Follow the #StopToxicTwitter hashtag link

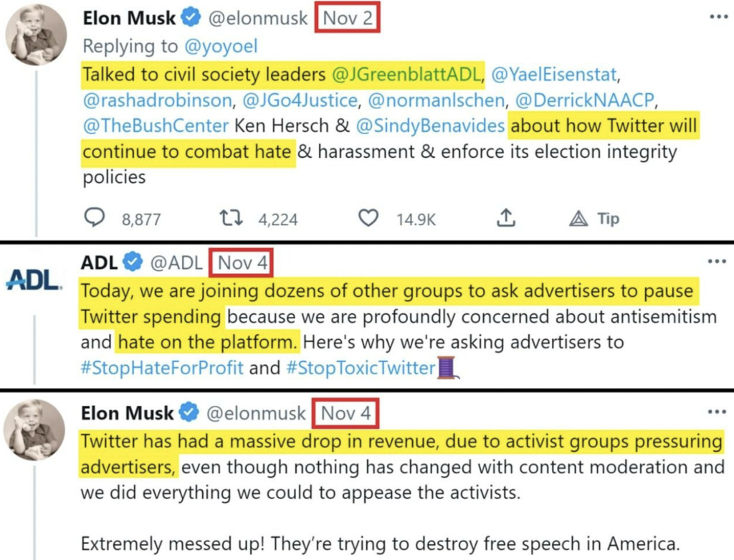[x=361, y=369]
